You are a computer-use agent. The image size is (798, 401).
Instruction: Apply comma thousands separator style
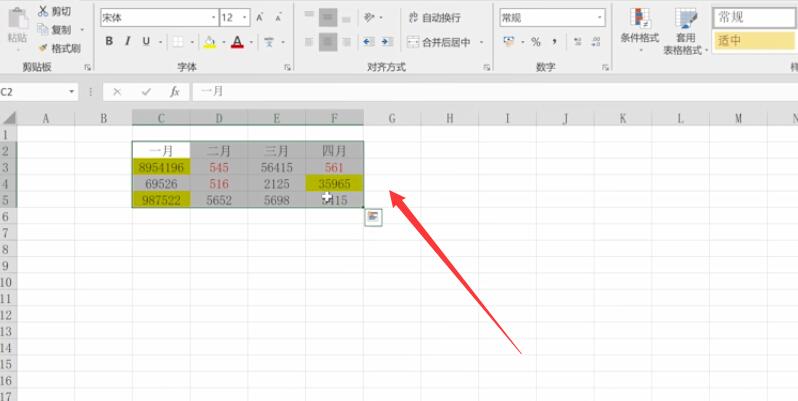coord(555,42)
